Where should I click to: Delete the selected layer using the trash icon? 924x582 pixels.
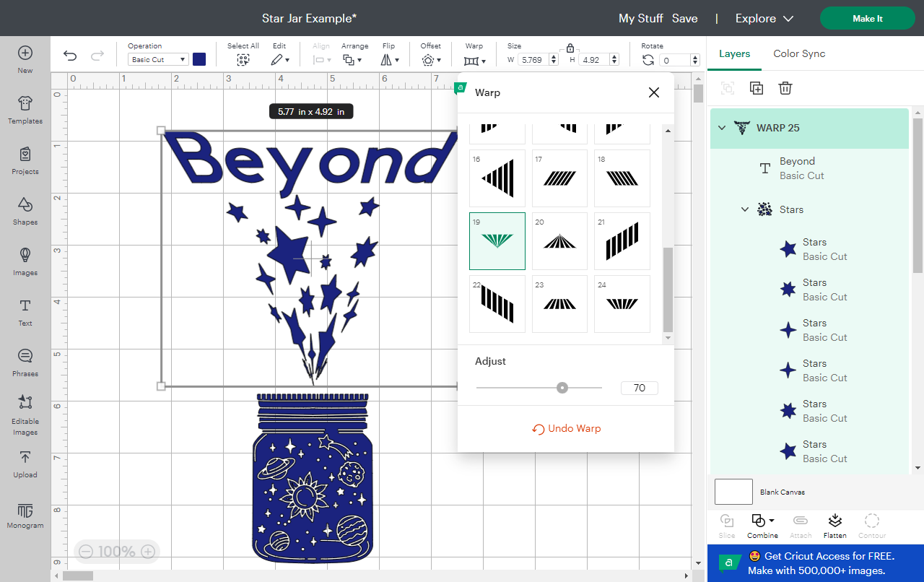pyautogui.click(x=785, y=87)
